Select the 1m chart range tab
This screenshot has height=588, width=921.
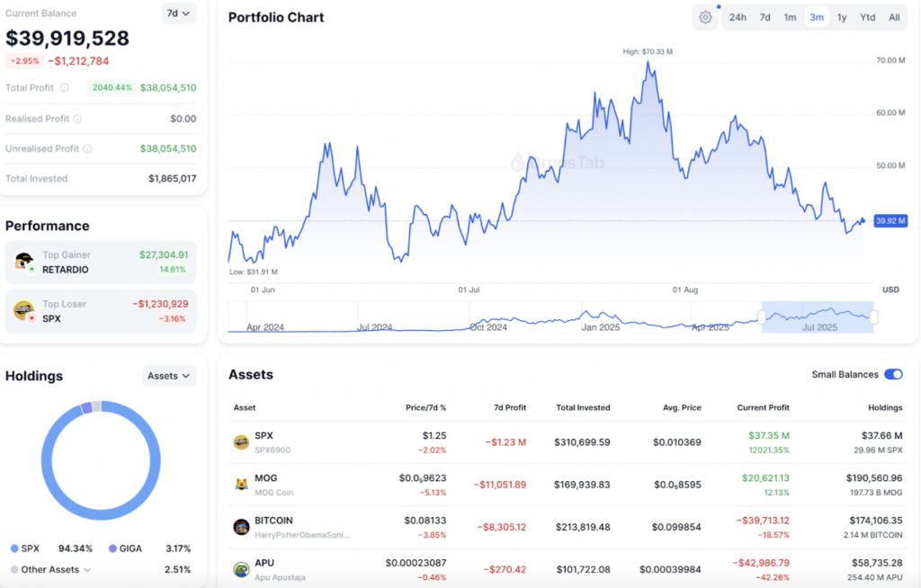point(790,18)
